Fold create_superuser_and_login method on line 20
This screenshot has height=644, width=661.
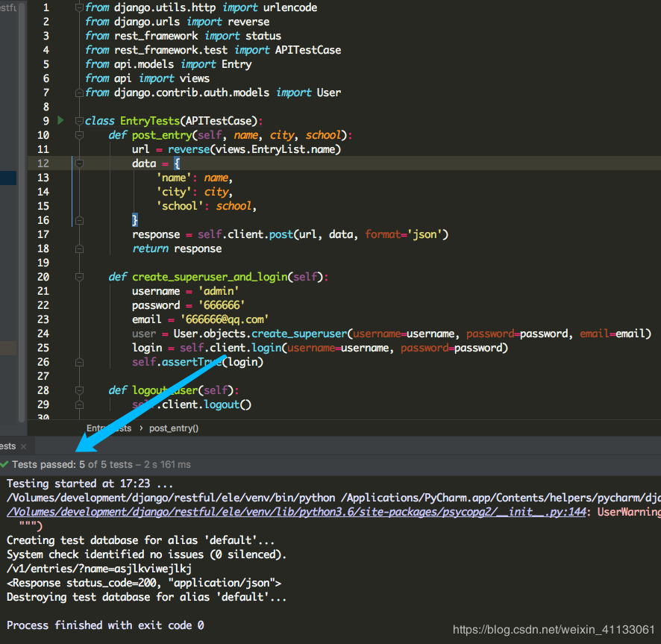coord(79,277)
